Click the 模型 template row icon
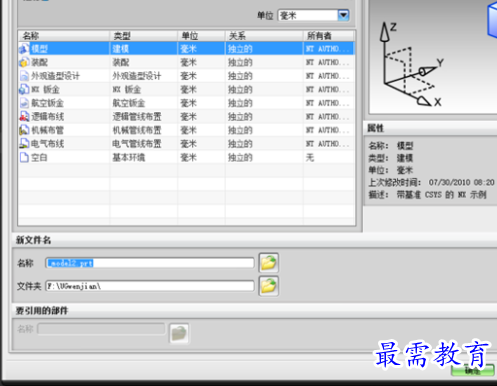 24,49
